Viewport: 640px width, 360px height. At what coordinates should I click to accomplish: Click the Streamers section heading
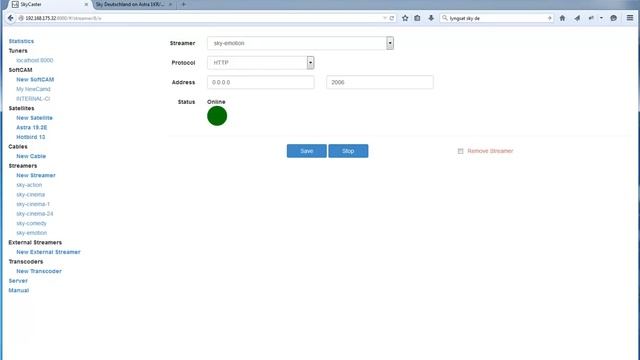pyautogui.click(x=23, y=166)
